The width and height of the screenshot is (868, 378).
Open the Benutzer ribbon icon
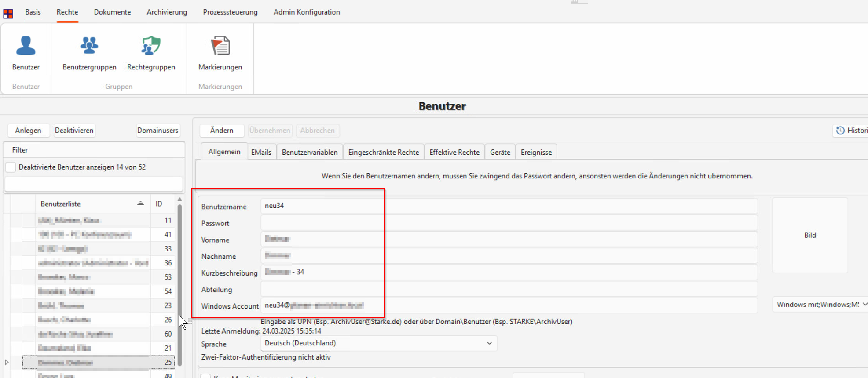tap(26, 46)
